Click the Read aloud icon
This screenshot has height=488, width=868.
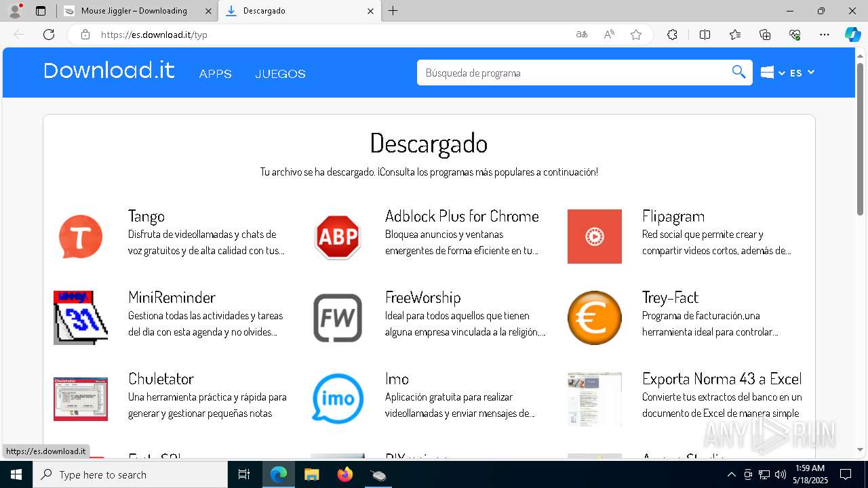point(609,35)
